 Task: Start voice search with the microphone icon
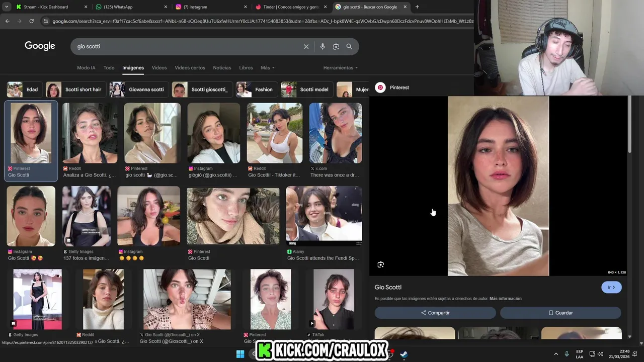tap(323, 46)
